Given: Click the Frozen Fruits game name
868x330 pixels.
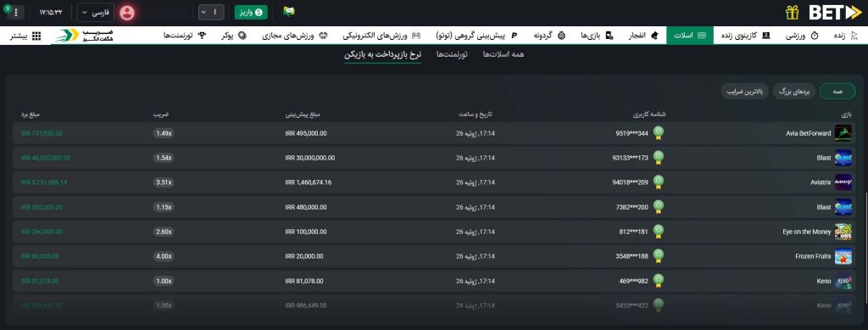Looking at the screenshot, I should click(x=813, y=256).
